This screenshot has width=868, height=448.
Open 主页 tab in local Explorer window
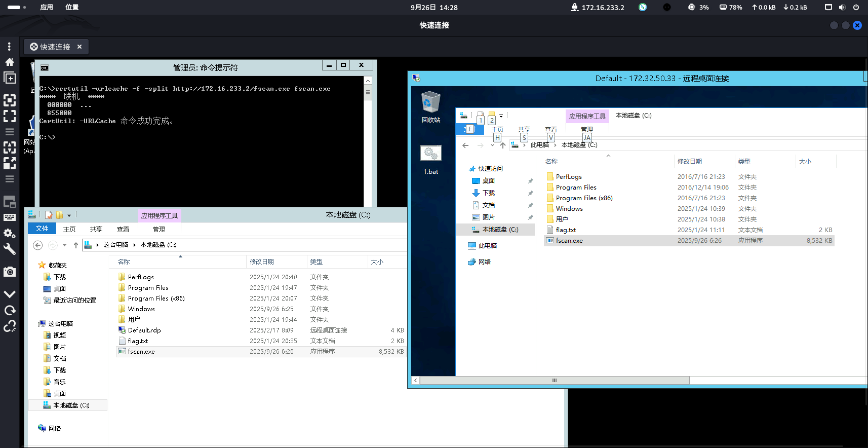click(x=69, y=229)
